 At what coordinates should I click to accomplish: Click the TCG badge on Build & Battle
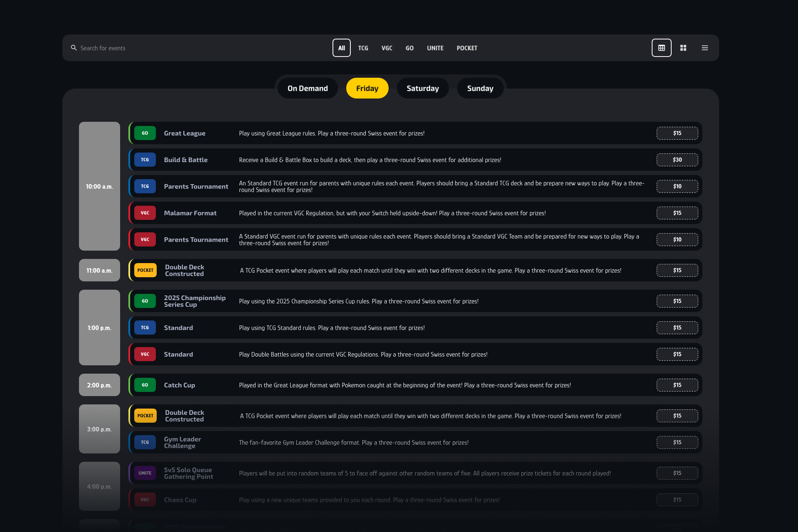(145, 160)
